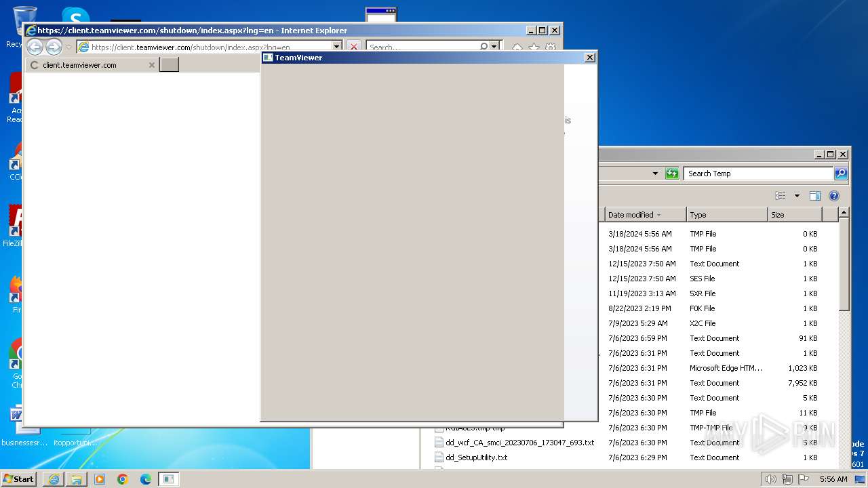Open the IE Home icon

[x=517, y=47]
